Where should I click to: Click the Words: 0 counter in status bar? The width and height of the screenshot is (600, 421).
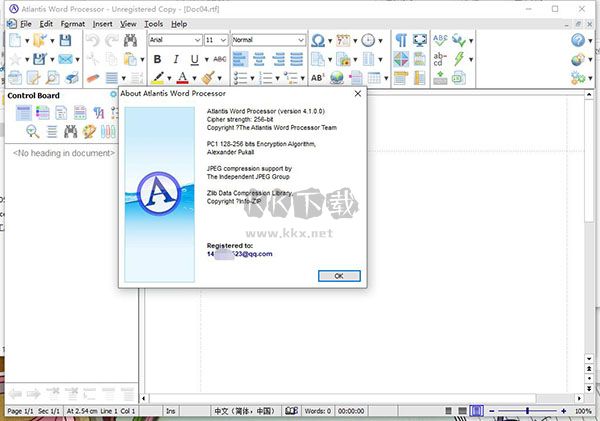[318, 411]
